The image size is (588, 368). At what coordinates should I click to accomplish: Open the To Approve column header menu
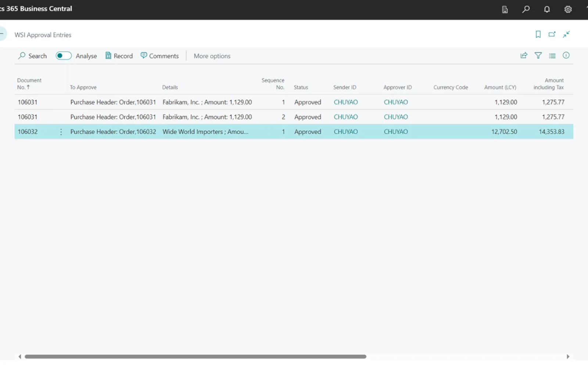[x=83, y=88]
